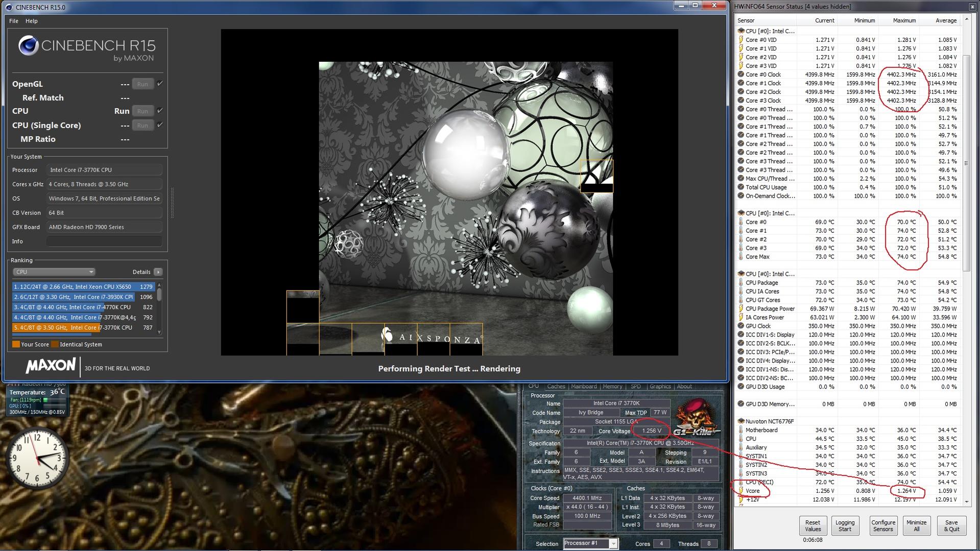This screenshot has height=551, width=980.
Task: Click the HWiNFO vertical scrollbar thumb
Action: coord(966,162)
